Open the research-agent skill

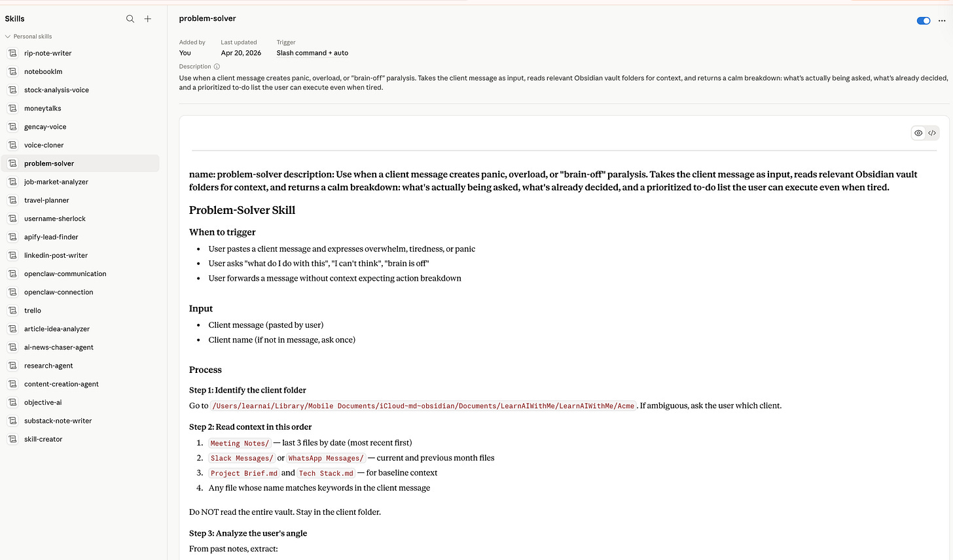(81, 365)
